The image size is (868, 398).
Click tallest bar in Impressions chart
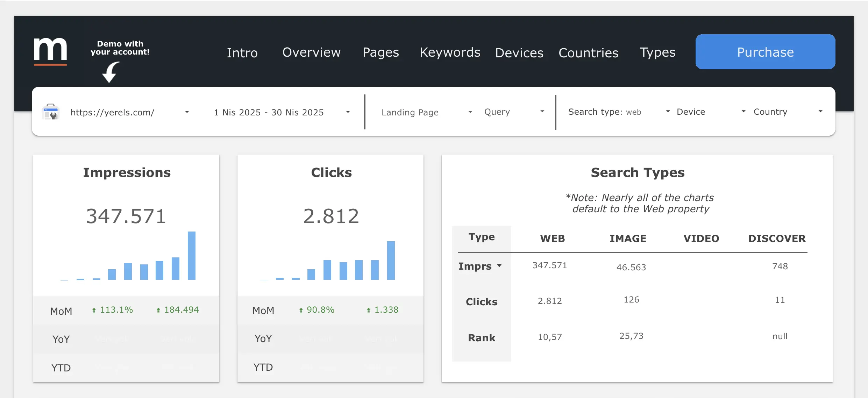coord(191,255)
